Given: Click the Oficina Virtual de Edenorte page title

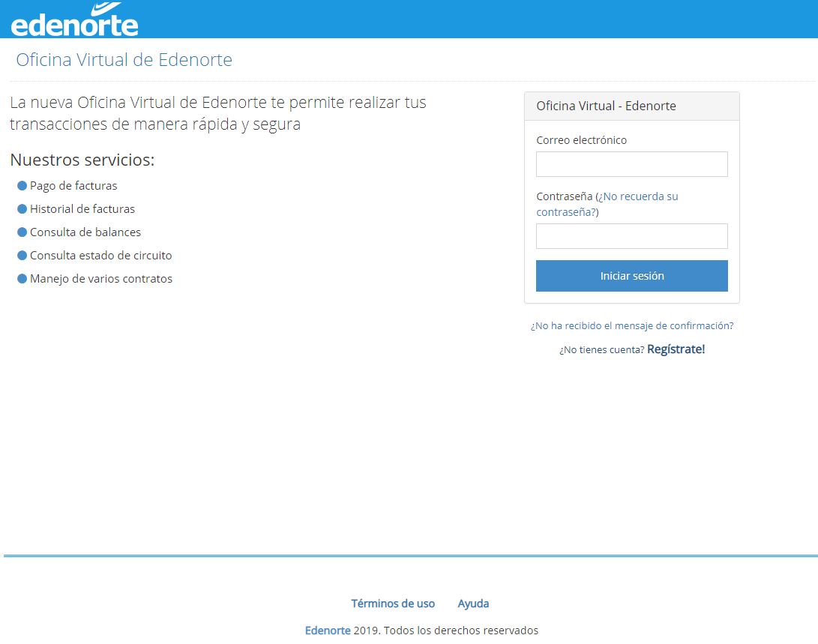Looking at the screenshot, I should pos(124,59).
